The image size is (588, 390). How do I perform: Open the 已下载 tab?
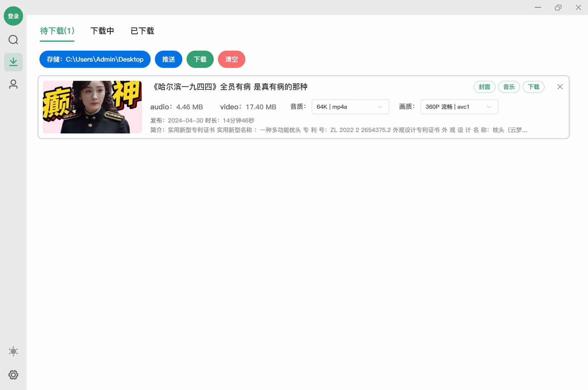coord(142,31)
